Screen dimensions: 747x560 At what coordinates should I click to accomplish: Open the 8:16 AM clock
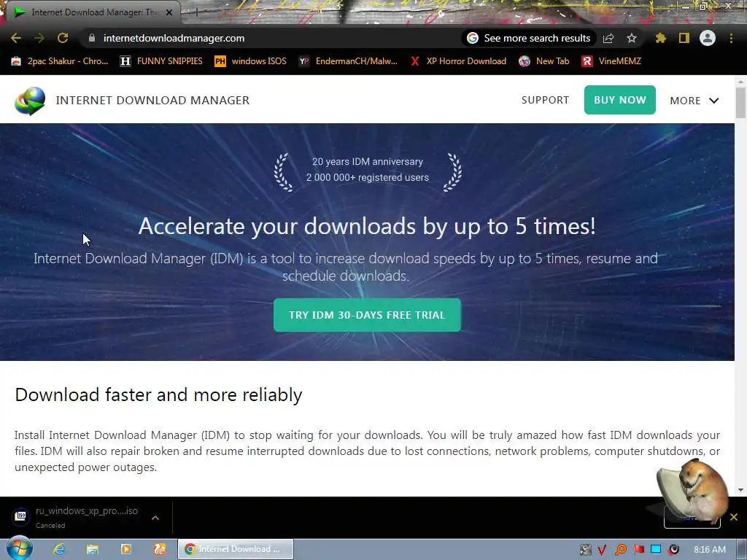click(710, 550)
